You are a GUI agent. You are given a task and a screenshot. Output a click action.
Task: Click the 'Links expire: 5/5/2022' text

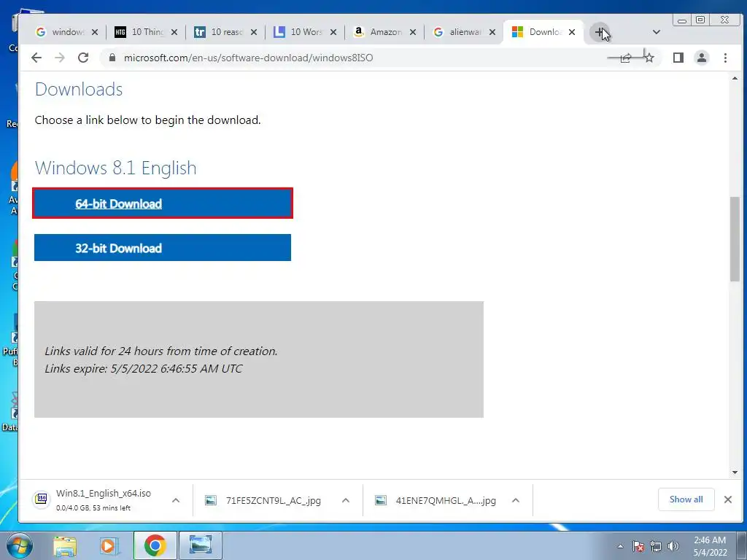144,368
